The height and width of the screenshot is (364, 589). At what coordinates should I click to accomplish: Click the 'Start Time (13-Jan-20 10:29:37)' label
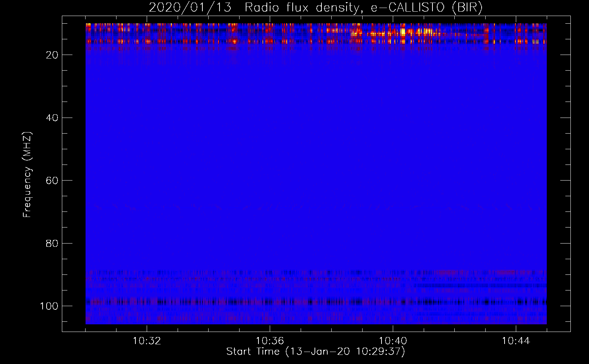click(x=316, y=352)
